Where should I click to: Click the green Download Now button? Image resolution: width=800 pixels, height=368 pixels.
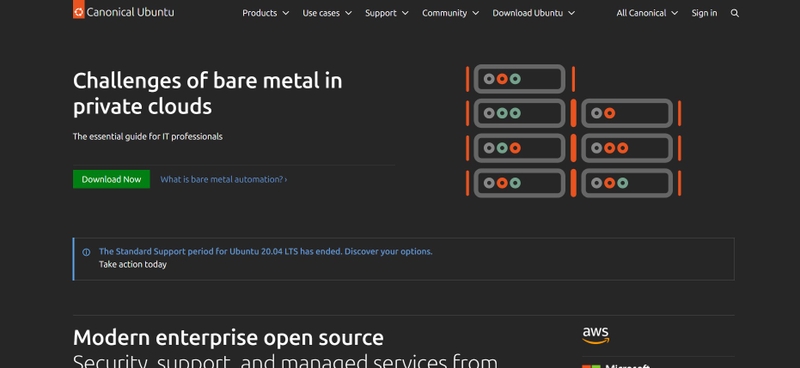pyautogui.click(x=111, y=179)
